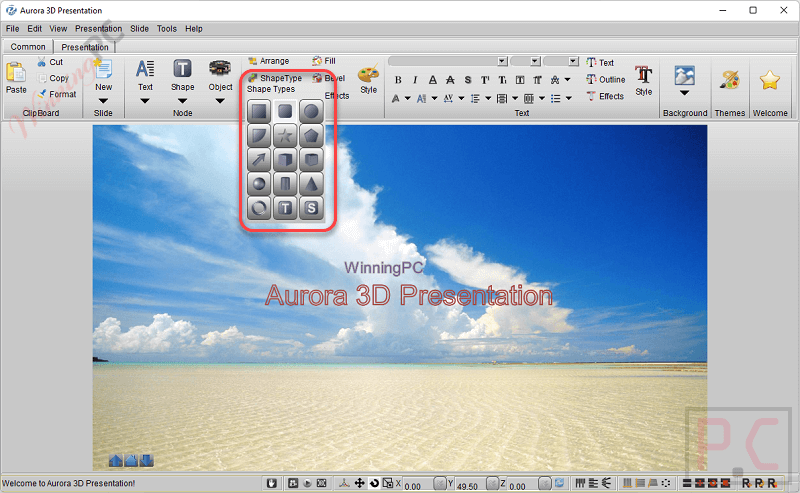This screenshot has width=800, height=493.
Task: Expand the Background dropdown arrow
Action: (x=684, y=93)
